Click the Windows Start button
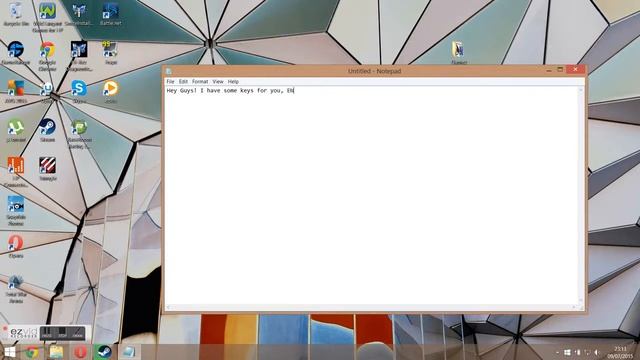The height and width of the screenshot is (360, 640). pyautogui.click(x=9, y=352)
